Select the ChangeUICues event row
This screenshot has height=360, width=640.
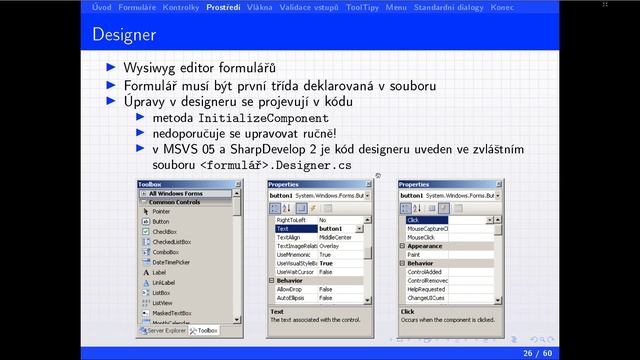[x=450, y=298]
